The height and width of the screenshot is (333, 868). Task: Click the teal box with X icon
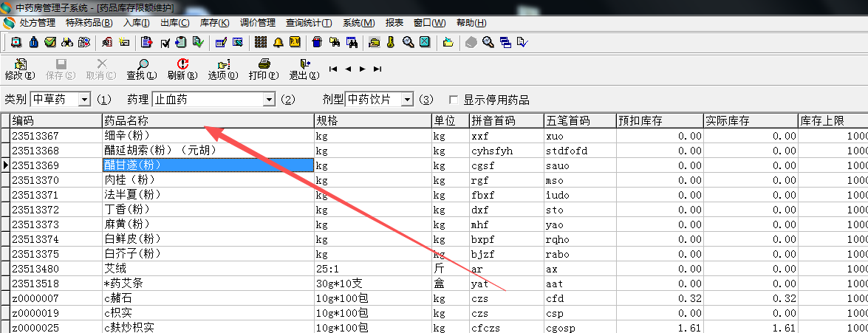coord(425,42)
